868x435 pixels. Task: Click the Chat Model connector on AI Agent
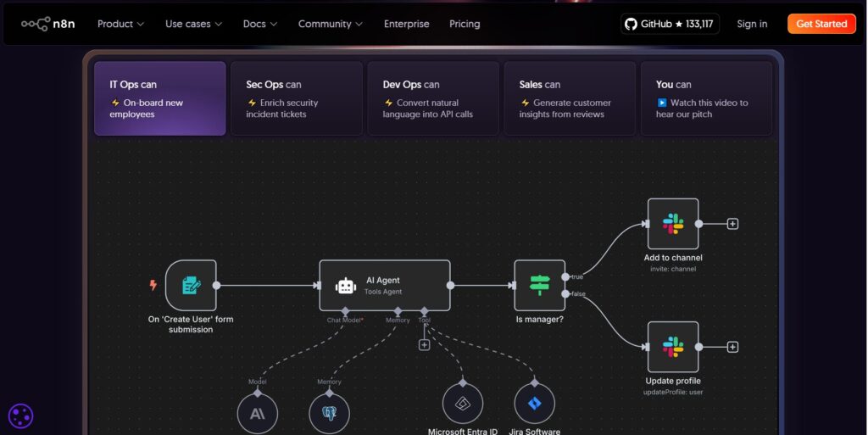[345, 311]
